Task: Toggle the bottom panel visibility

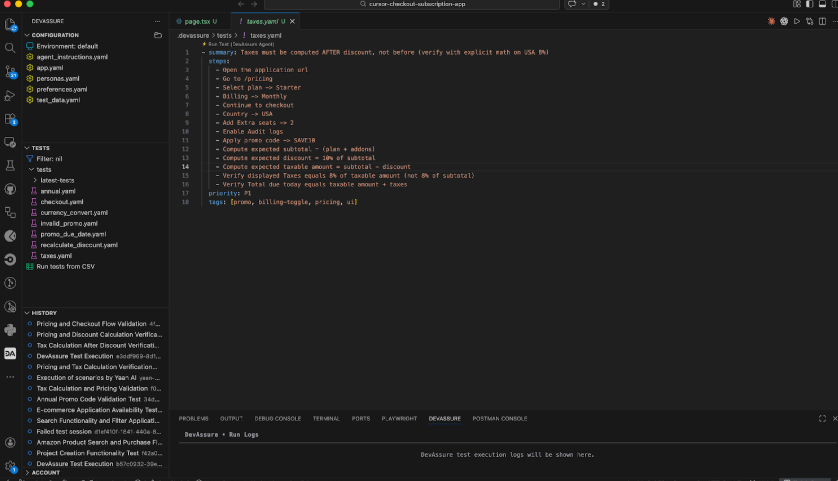Action: (x=823, y=4)
